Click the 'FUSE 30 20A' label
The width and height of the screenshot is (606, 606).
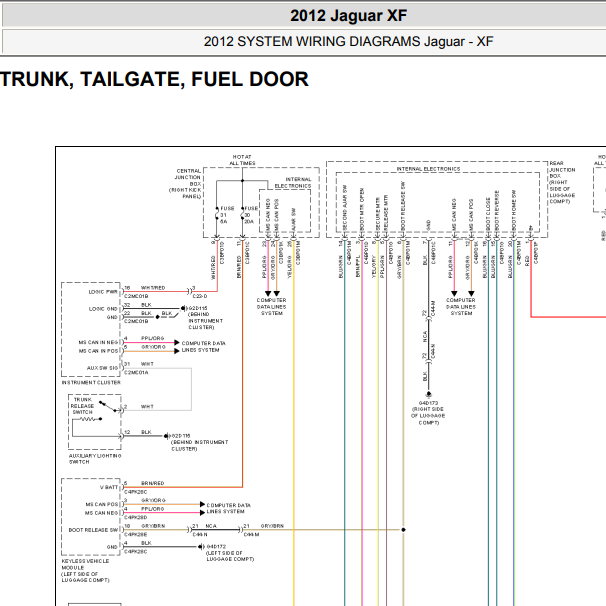pos(250,215)
